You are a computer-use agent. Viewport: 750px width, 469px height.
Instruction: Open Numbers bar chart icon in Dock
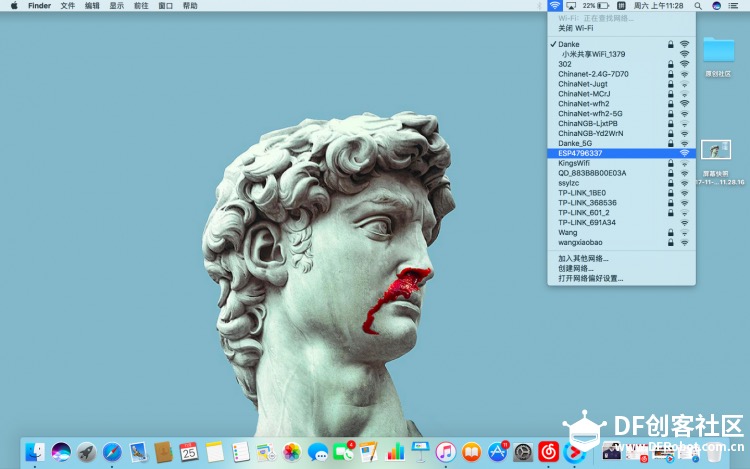point(395,452)
